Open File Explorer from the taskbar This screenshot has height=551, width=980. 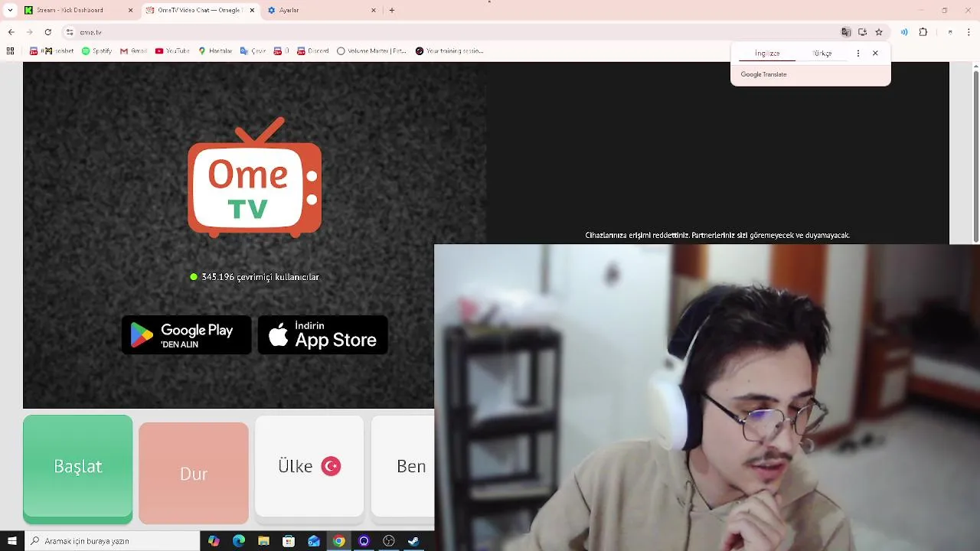click(x=263, y=541)
